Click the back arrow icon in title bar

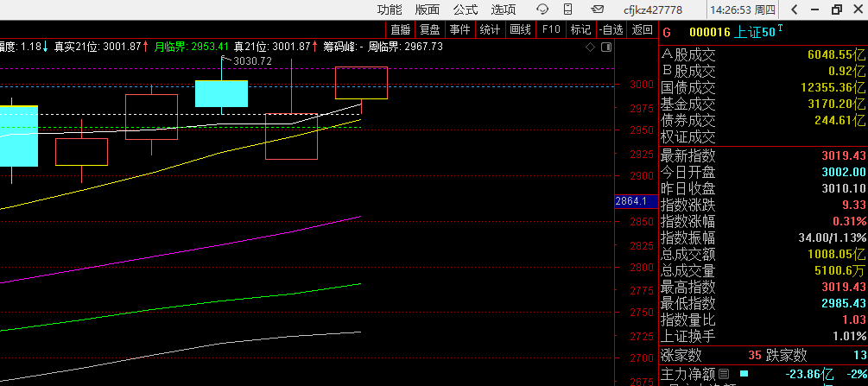[x=795, y=9]
